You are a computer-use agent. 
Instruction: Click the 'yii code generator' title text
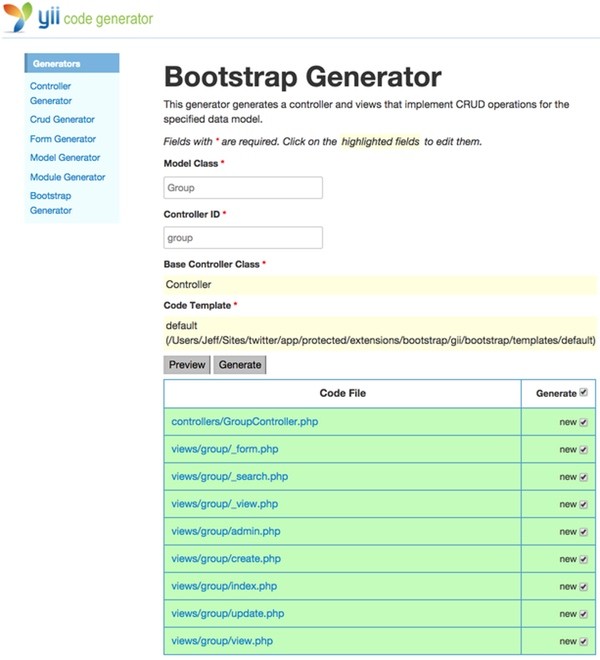[x=96, y=19]
